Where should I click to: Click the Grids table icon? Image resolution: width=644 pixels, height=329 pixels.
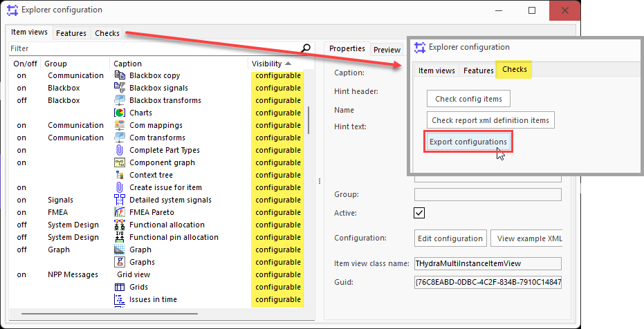coord(120,287)
